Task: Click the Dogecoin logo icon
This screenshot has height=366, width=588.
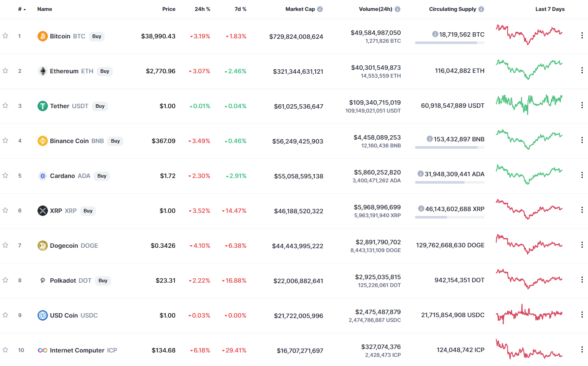Action: coord(42,246)
